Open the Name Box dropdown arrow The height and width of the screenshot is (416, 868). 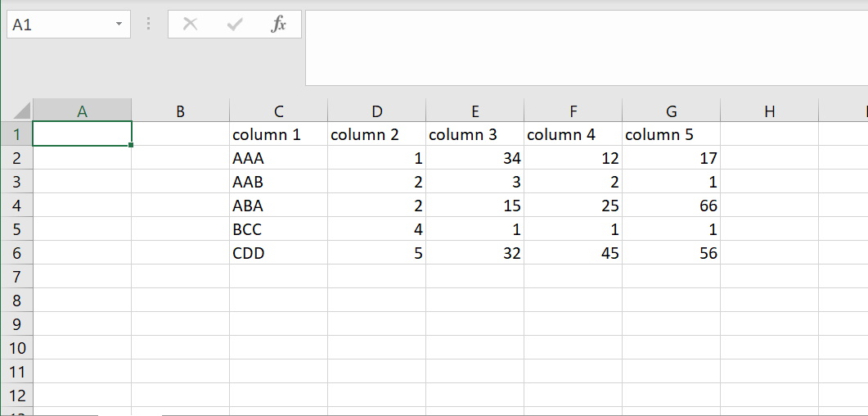[119, 25]
